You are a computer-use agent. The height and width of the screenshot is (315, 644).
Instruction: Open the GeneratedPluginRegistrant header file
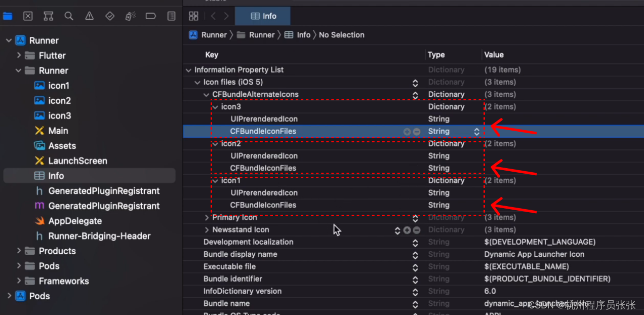pyautogui.click(x=97, y=191)
